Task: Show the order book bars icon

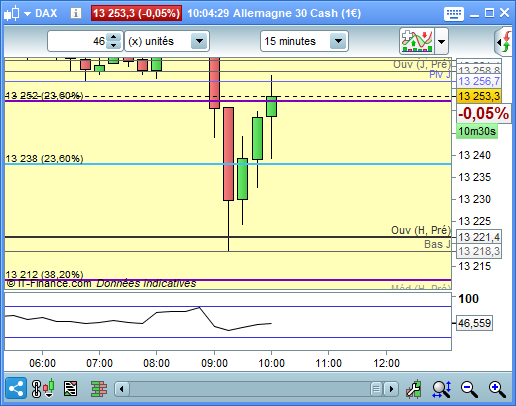Action: pyautogui.click(x=99, y=389)
